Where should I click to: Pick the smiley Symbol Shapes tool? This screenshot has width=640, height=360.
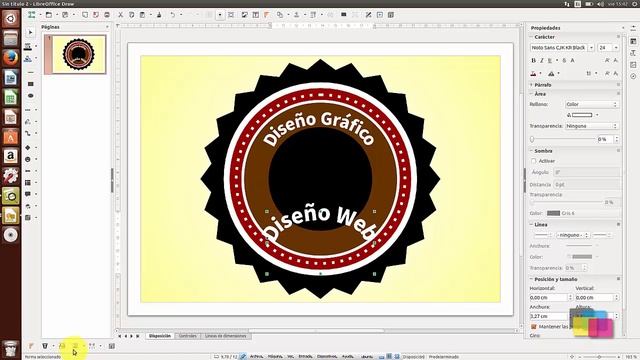pos(28,159)
